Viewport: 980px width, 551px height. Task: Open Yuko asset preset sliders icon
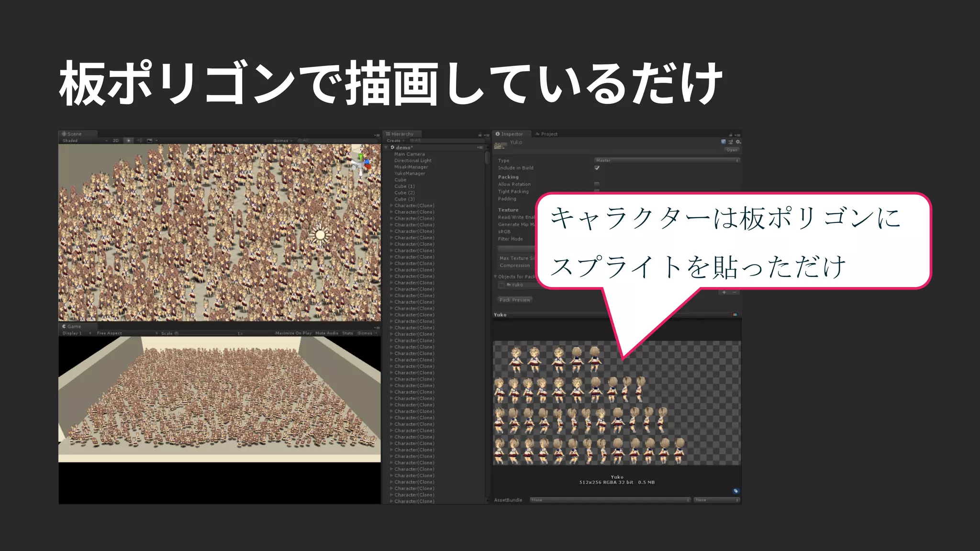[731, 142]
